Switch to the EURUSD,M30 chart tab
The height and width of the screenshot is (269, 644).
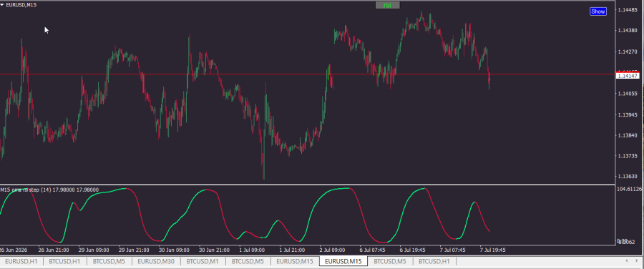click(x=156, y=261)
